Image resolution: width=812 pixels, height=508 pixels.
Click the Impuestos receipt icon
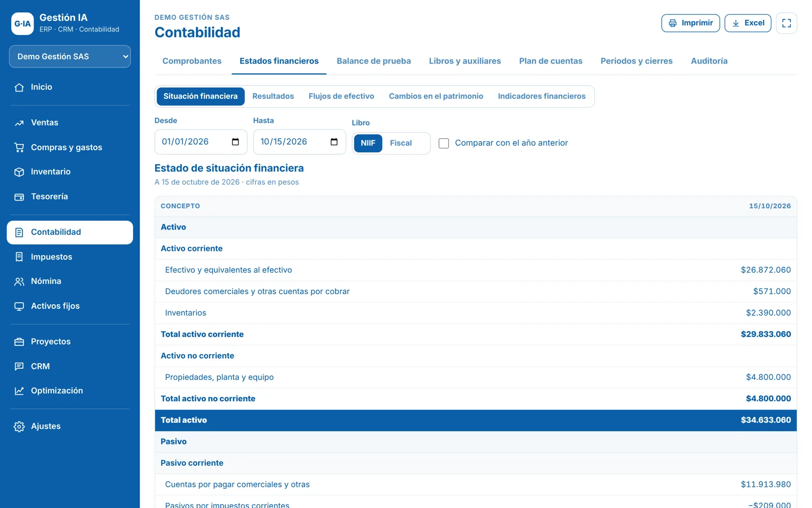[x=19, y=257]
